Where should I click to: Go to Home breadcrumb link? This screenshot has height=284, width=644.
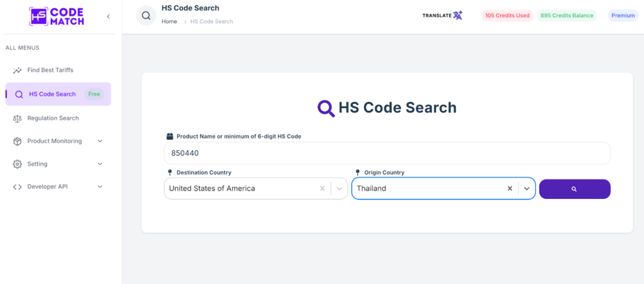pyautogui.click(x=169, y=21)
